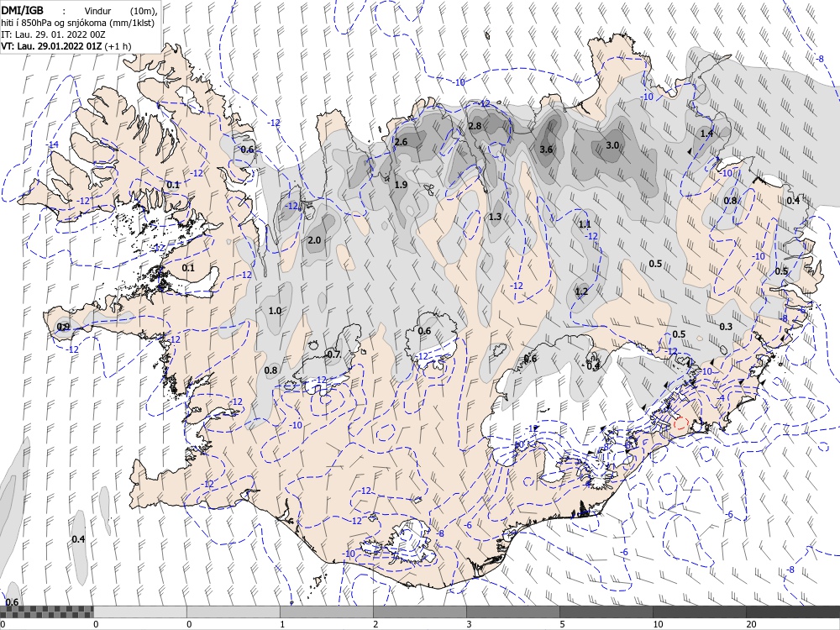This screenshot has height=630, width=840.
Task: Click the 1.4 snowfall value
Action: click(706, 133)
